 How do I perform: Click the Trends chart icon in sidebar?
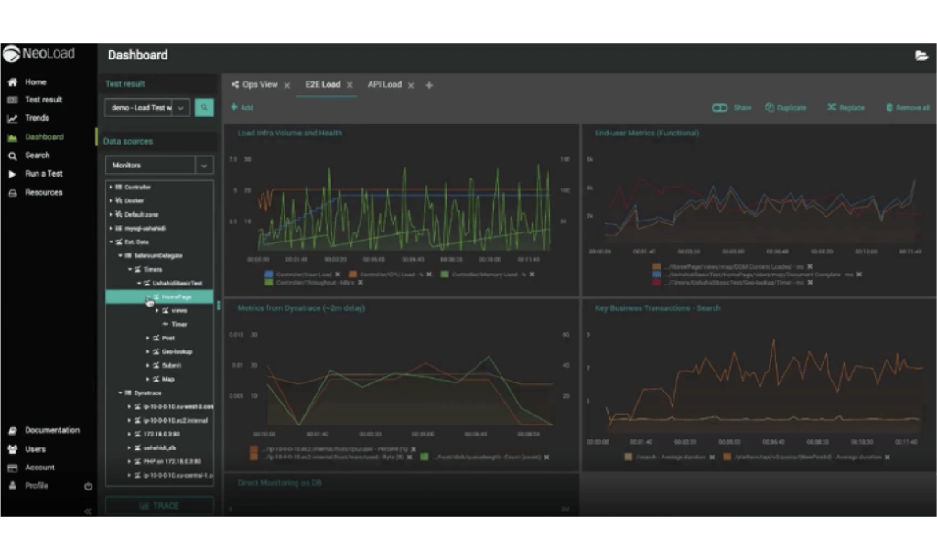pos(13,118)
